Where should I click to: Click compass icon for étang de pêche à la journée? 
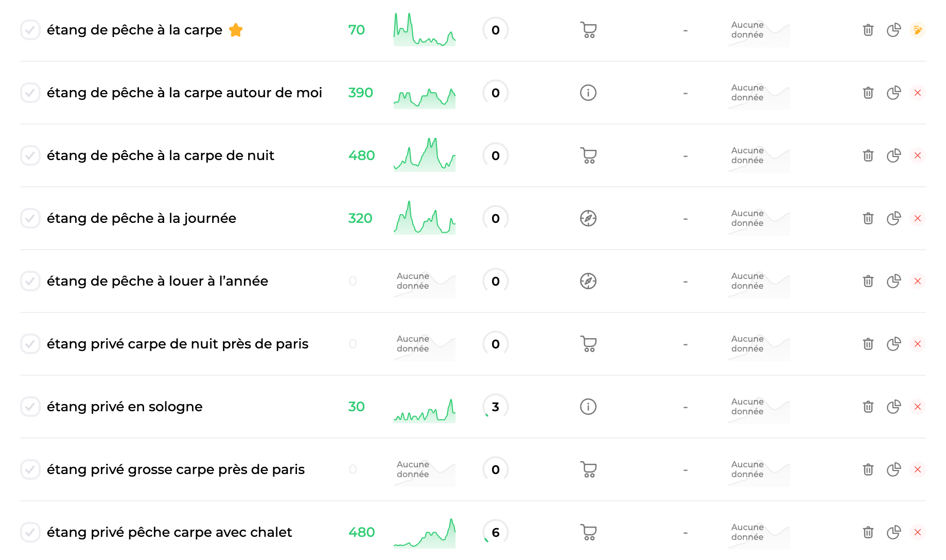click(588, 218)
